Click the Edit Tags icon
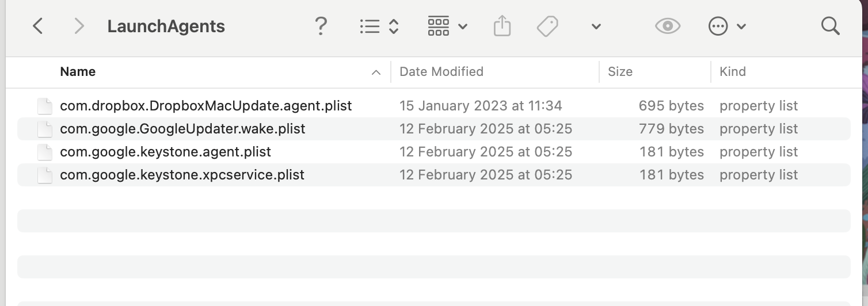The width and height of the screenshot is (868, 306). pos(547,26)
